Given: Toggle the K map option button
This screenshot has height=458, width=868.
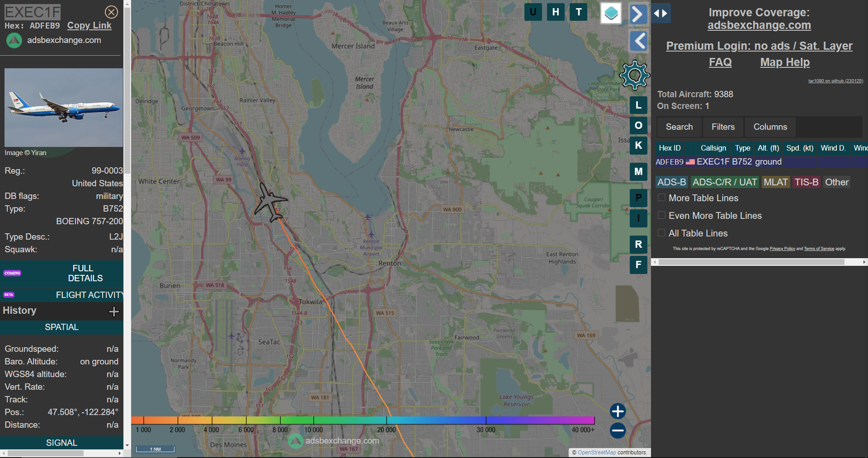Looking at the screenshot, I should [x=638, y=145].
